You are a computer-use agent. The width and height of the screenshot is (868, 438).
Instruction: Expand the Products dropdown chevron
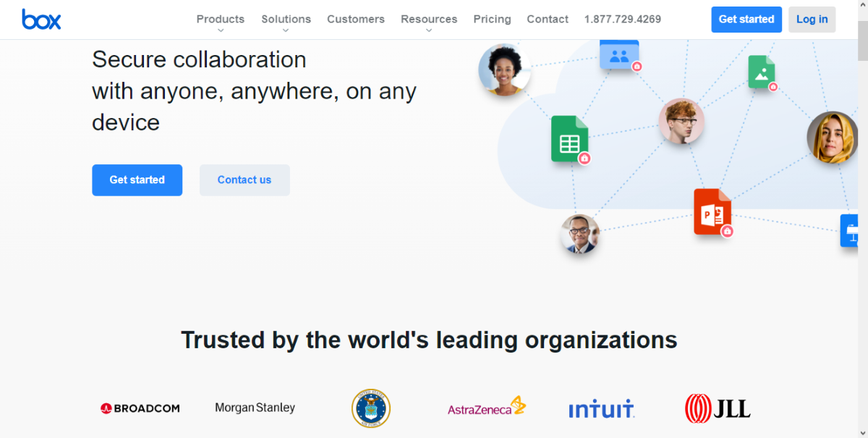click(221, 30)
